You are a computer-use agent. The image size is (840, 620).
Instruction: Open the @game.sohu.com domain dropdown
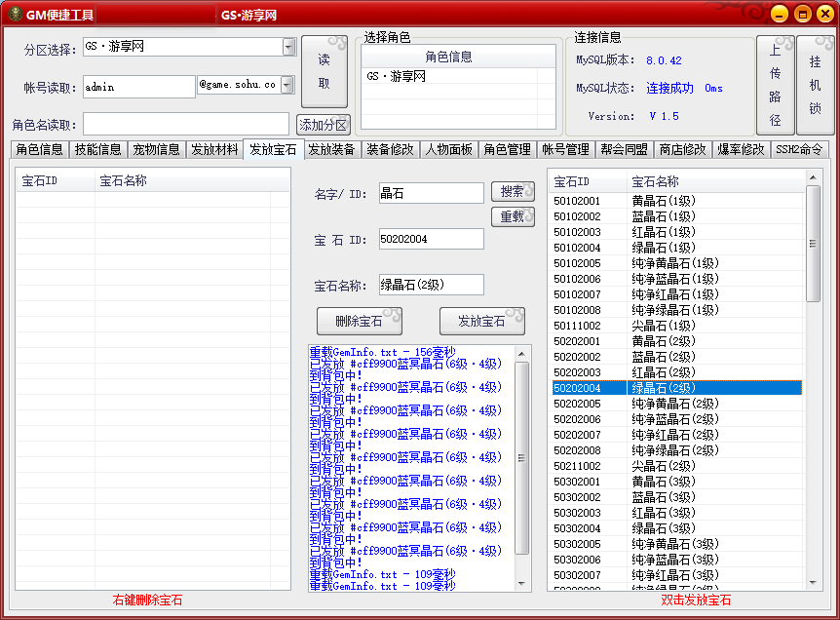coord(287,86)
